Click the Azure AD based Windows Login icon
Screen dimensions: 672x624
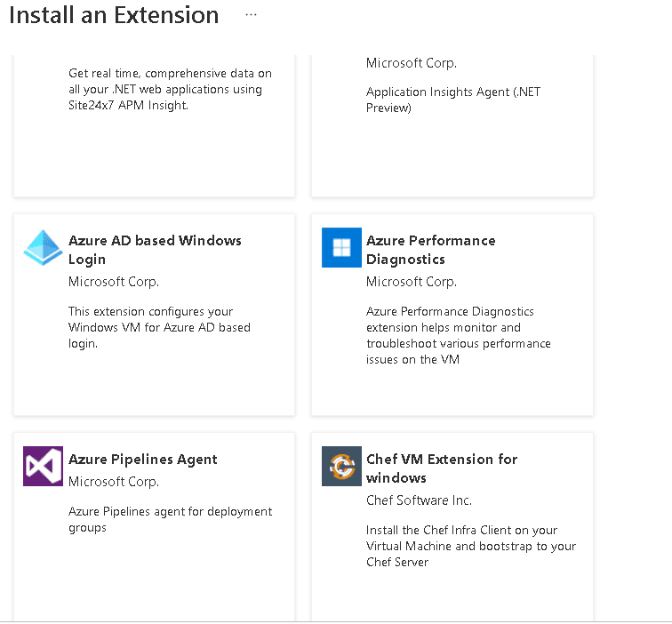tap(43, 247)
